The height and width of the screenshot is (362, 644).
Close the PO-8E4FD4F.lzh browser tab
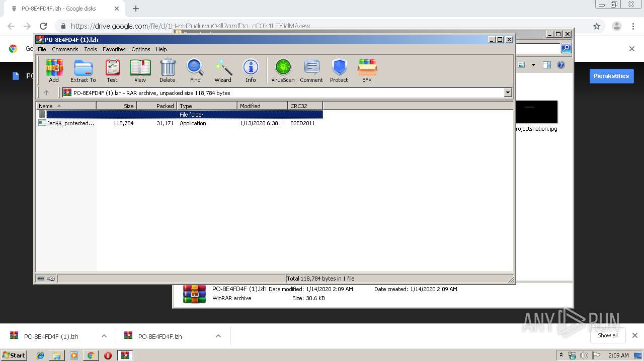click(116, 9)
